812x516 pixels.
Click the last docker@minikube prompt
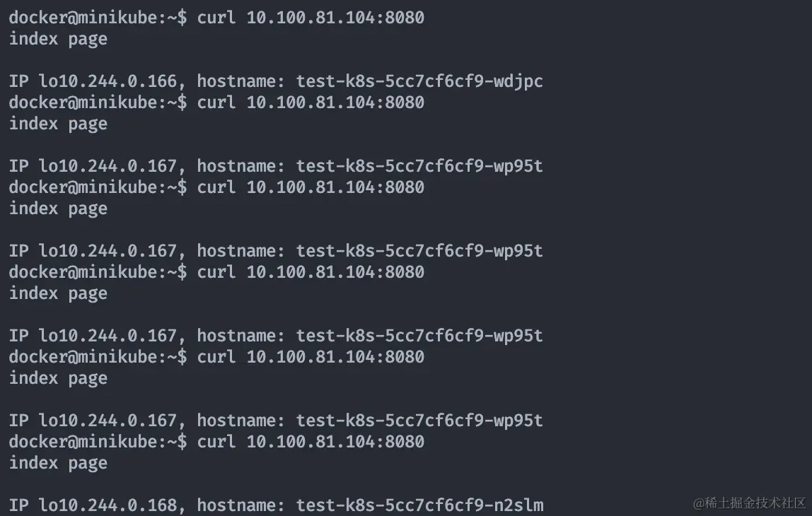[98, 442]
